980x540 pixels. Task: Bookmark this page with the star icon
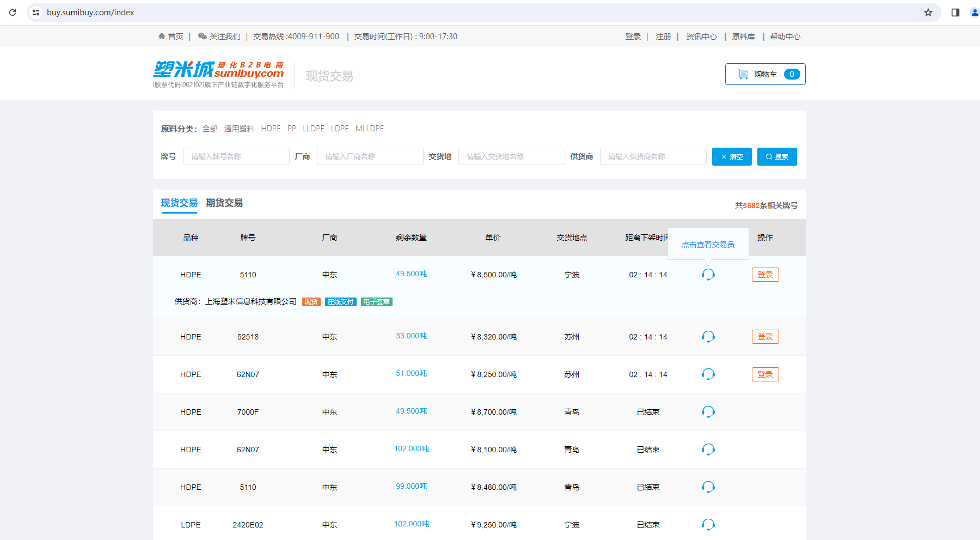click(928, 13)
